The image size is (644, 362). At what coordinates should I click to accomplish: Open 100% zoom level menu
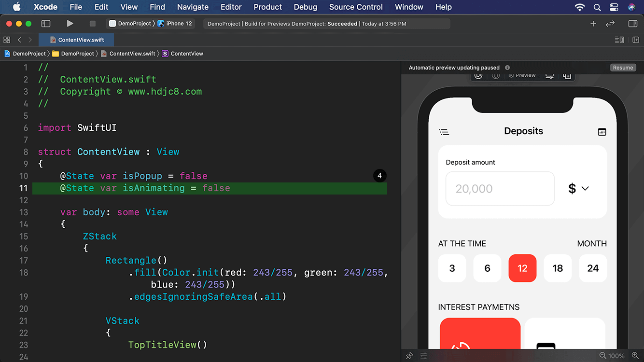click(x=616, y=356)
